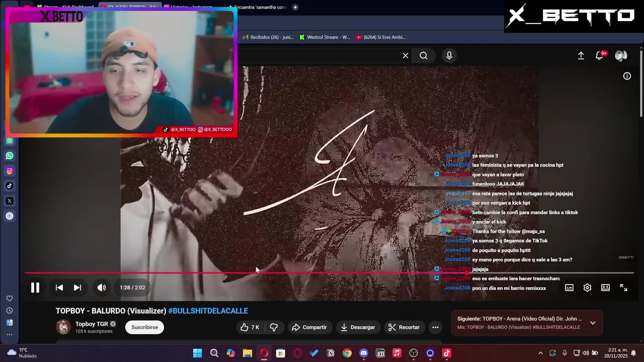Open YouTube notifications bell

[x=600, y=56]
